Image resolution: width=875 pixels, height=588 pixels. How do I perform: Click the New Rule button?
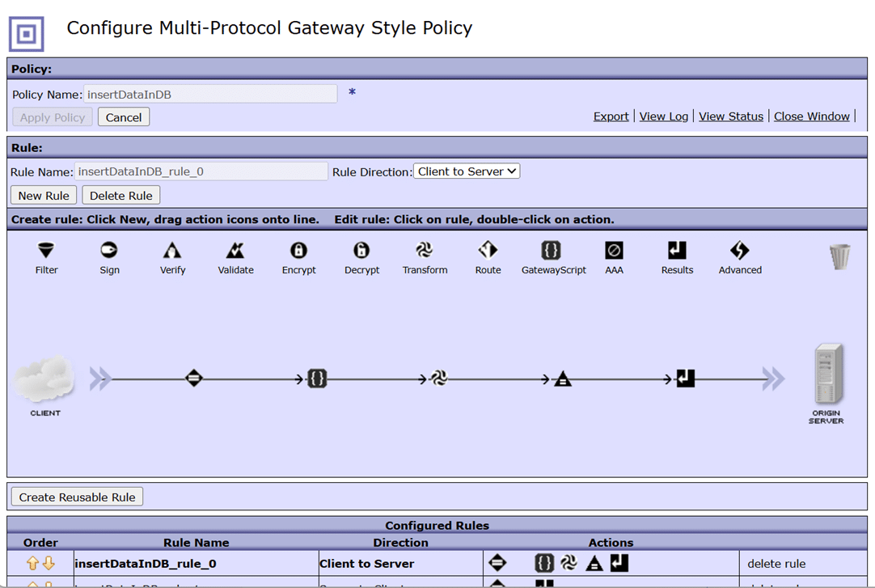click(x=44, y=196)
